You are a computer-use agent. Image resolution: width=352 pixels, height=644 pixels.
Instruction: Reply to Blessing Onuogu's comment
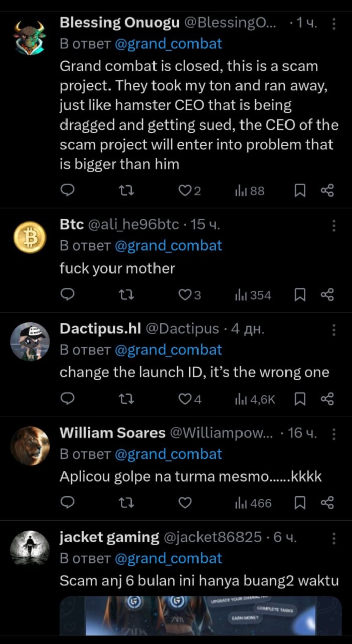coord(67,191)
